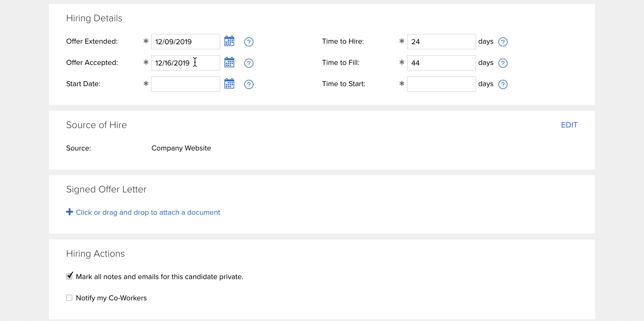Click the Signed Offer Letter heading
This screenshot has width=644, height=321.
tap(106, 189)
